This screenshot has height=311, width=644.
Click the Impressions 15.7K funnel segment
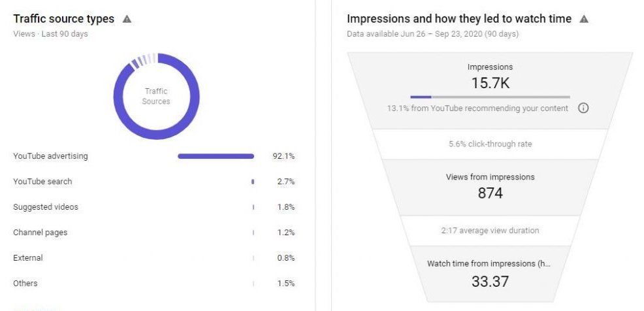490,90
